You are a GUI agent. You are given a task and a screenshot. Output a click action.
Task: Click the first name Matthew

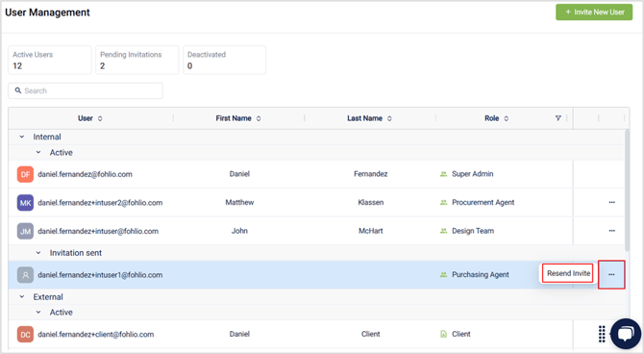pos(239,202)
